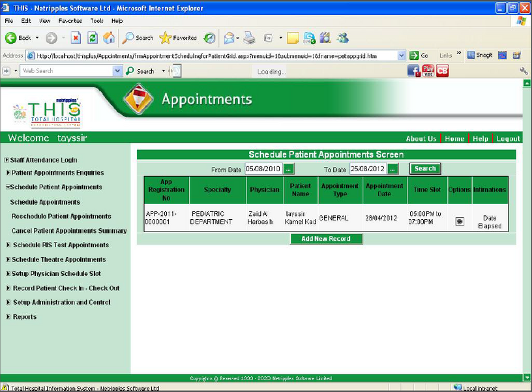Go to the Home link
Image resolution: width=532 pixels, height=392 pixels.
pyautogui.click(x=454, y=138)
